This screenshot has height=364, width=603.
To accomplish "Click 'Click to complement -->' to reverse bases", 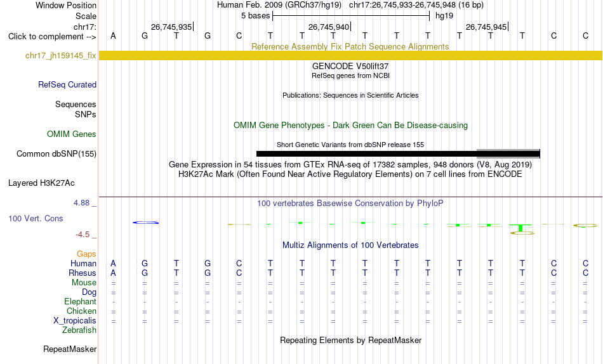I will pos(52,37).
